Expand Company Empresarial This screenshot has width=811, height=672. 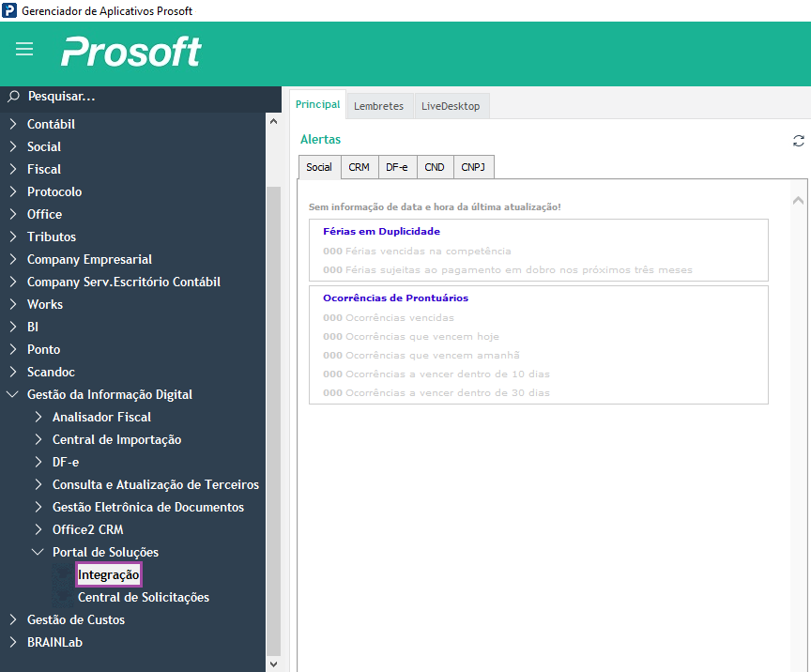[13, 259]
